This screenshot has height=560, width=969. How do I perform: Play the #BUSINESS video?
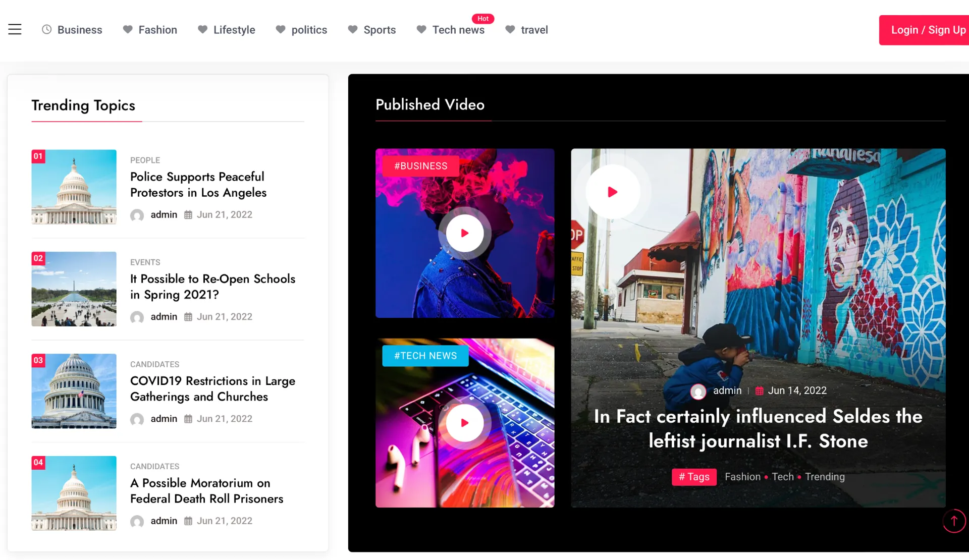coord(464,233)
